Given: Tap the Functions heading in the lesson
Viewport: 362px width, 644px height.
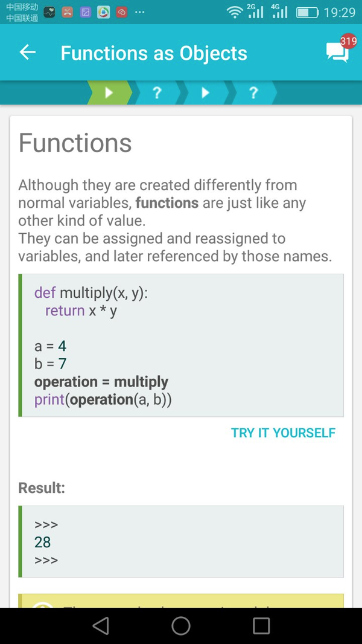Looking at the screenshot, I should (75, 143).
